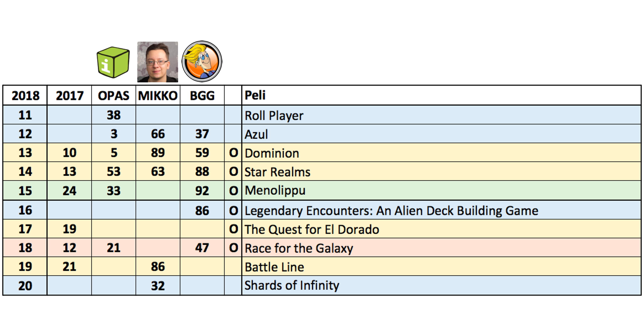Click the Roll Player game name
644x324 pixels.
[x=274, y=116]
